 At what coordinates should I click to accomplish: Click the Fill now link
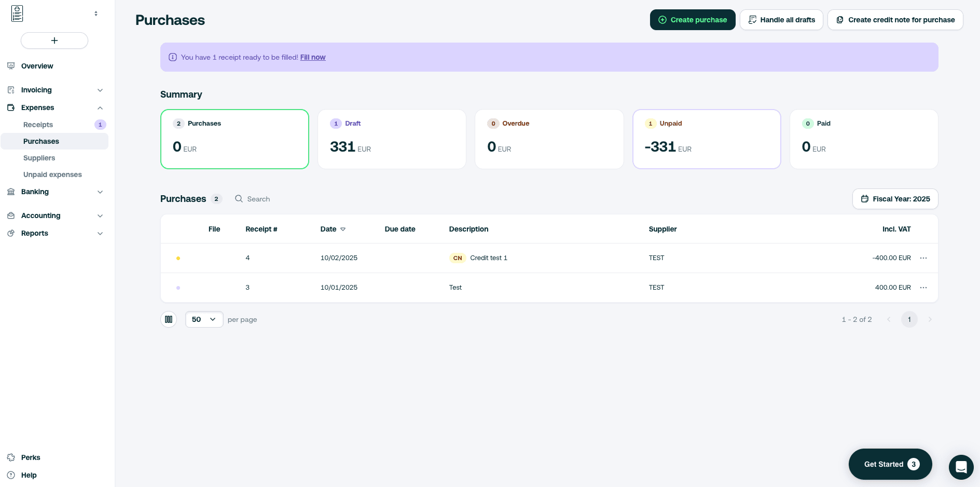click(x=312, y=57)
